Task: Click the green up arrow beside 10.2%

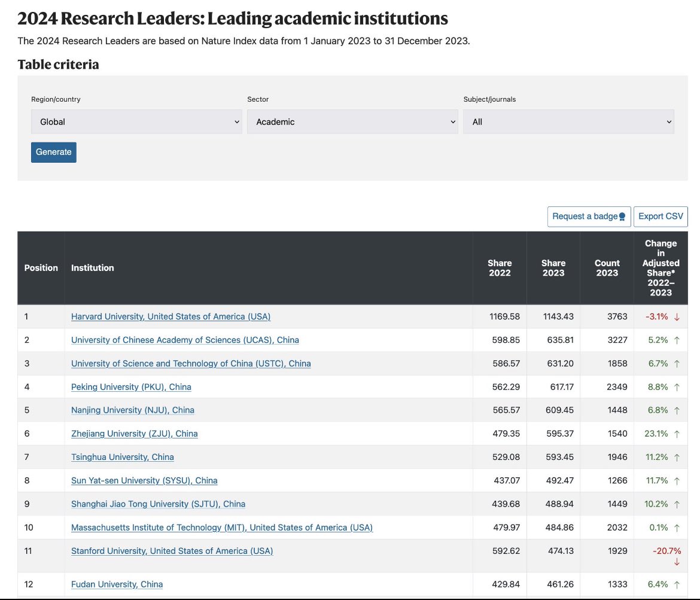Action: coord(677,504)
